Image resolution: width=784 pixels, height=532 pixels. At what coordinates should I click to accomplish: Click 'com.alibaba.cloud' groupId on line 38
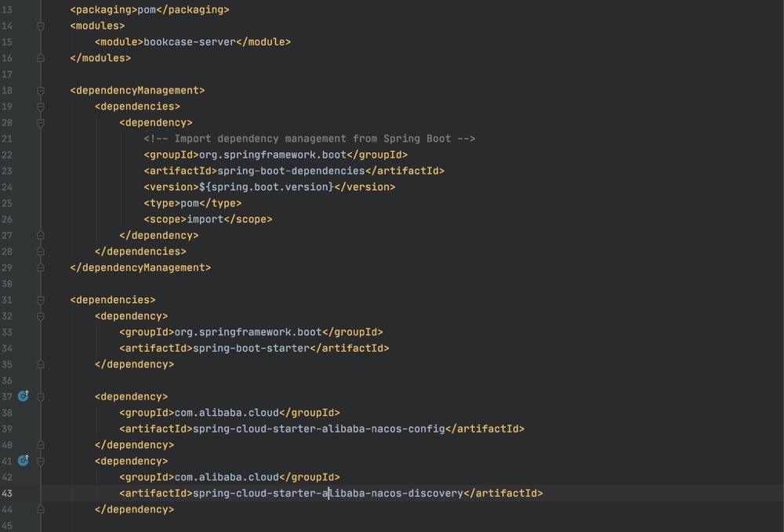point(227,413)
